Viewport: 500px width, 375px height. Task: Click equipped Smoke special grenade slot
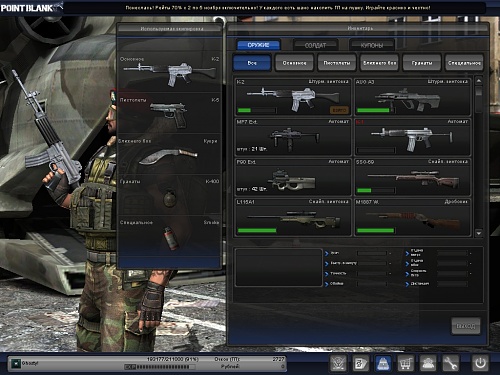coord(169,236)
